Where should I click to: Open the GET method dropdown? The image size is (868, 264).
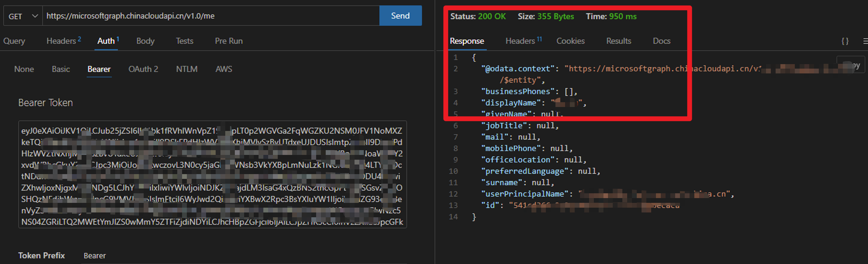point(23,16)
